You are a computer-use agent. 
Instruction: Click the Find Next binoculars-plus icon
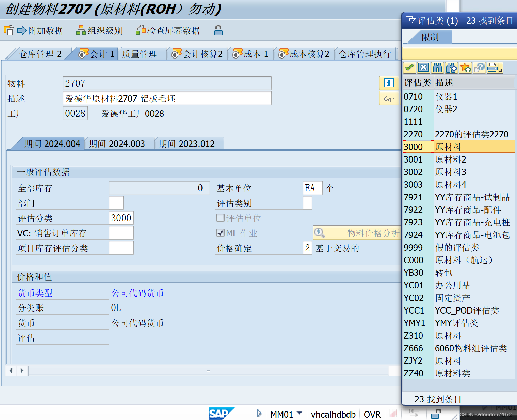click(x=451, y=68)
